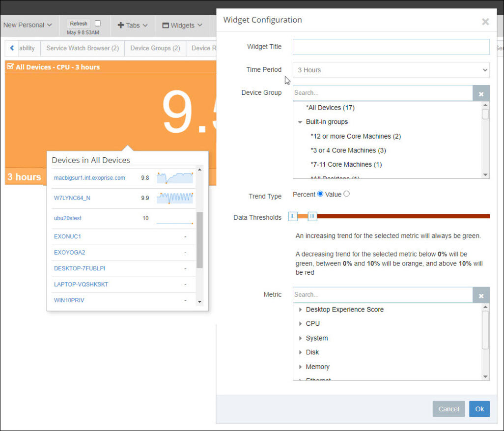Expand the Desktop Experience Score metric
The width and height of the screenshot is (504, 431).
301,310
